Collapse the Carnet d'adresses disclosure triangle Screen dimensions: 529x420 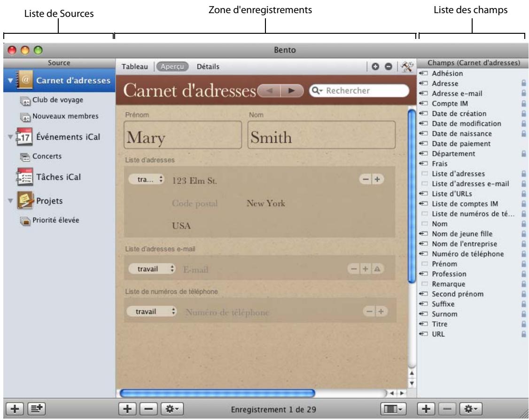tap(10, 81)
